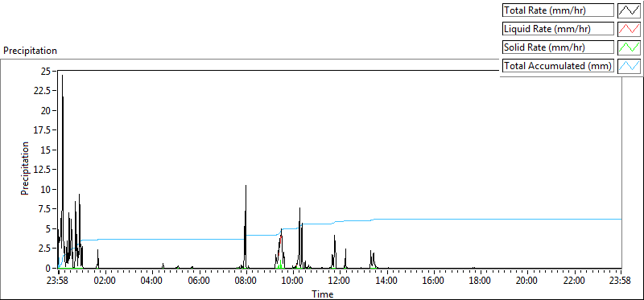Select the Solid Rate (mm/hr) legend label

tap(558, 47)
